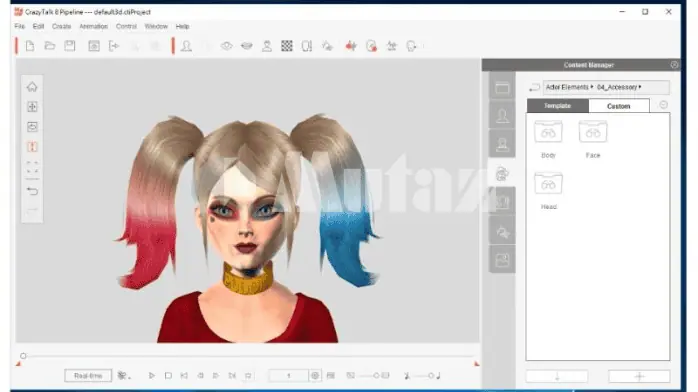Click the Open Project folder icon
Image resolution: width=698 pixels, height=392 pixels.
pyautogui.click(x=50, y=46)
